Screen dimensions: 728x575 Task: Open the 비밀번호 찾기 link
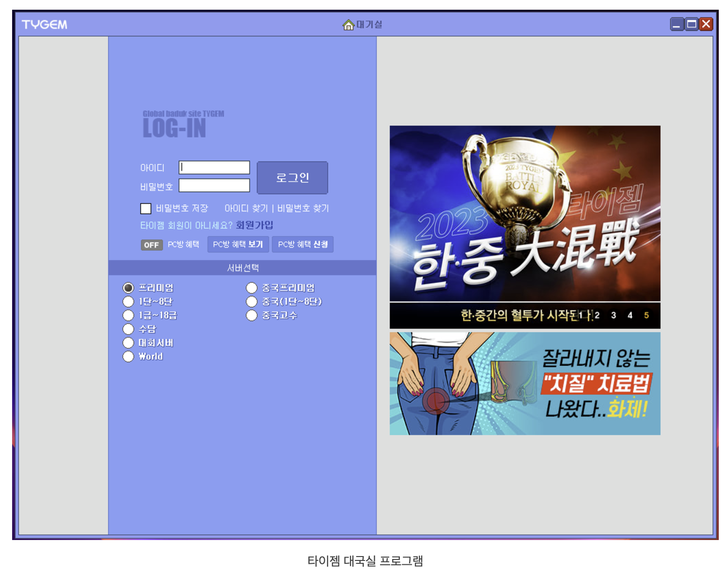pos(303,208)
